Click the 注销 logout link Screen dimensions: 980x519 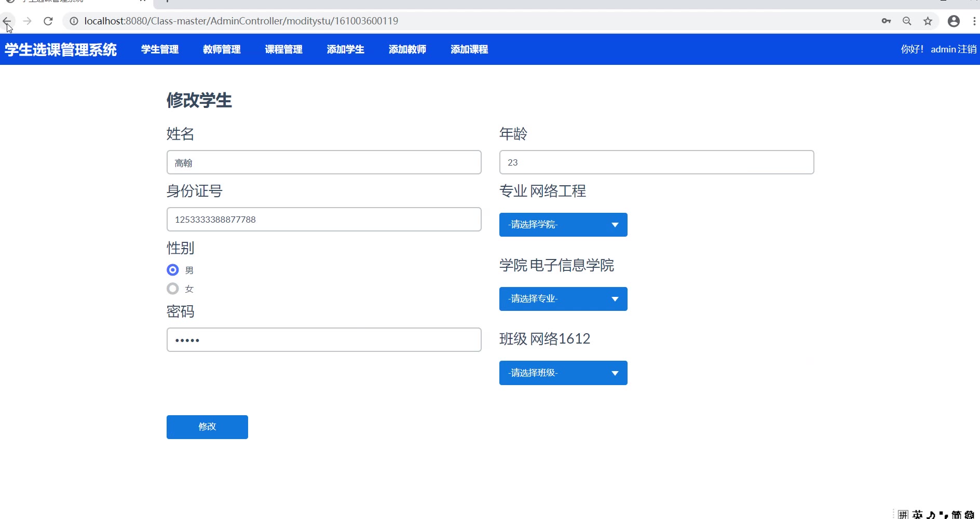click(x=968, y=49)
